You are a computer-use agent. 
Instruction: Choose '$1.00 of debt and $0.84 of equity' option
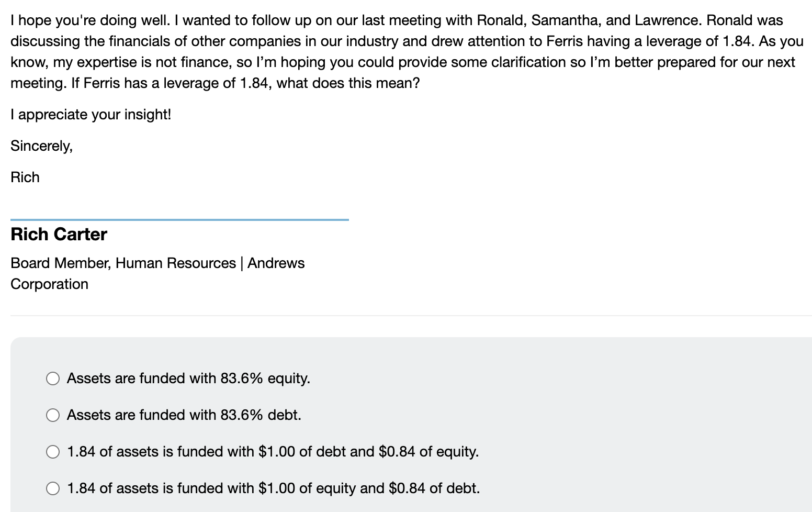point(52,451)
